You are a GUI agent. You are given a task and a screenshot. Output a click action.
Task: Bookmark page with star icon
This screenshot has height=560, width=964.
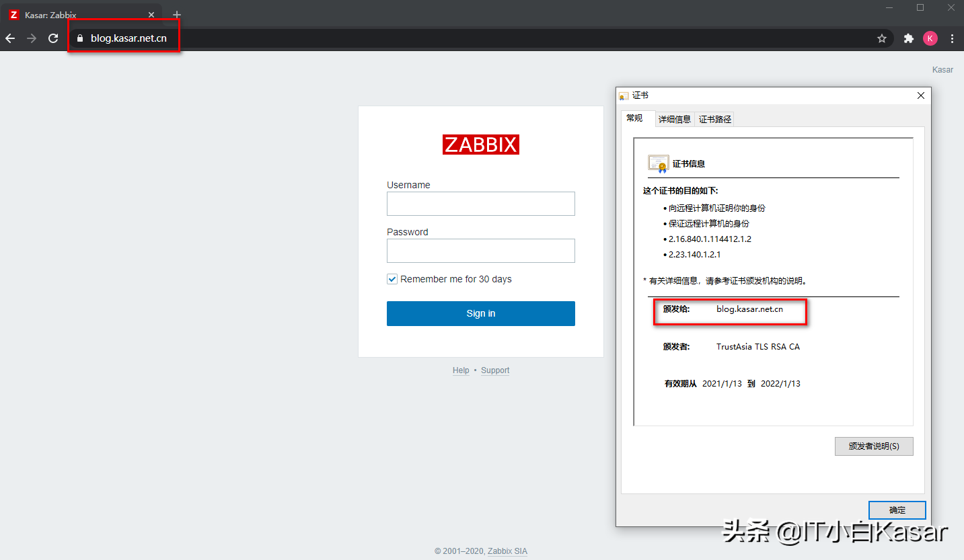(881, 38)
